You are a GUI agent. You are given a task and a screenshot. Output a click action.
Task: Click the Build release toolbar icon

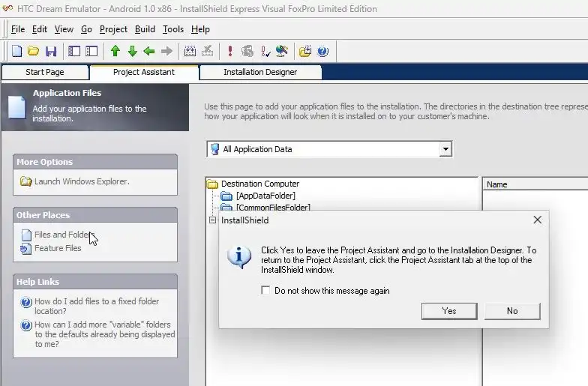pos(190,51)
